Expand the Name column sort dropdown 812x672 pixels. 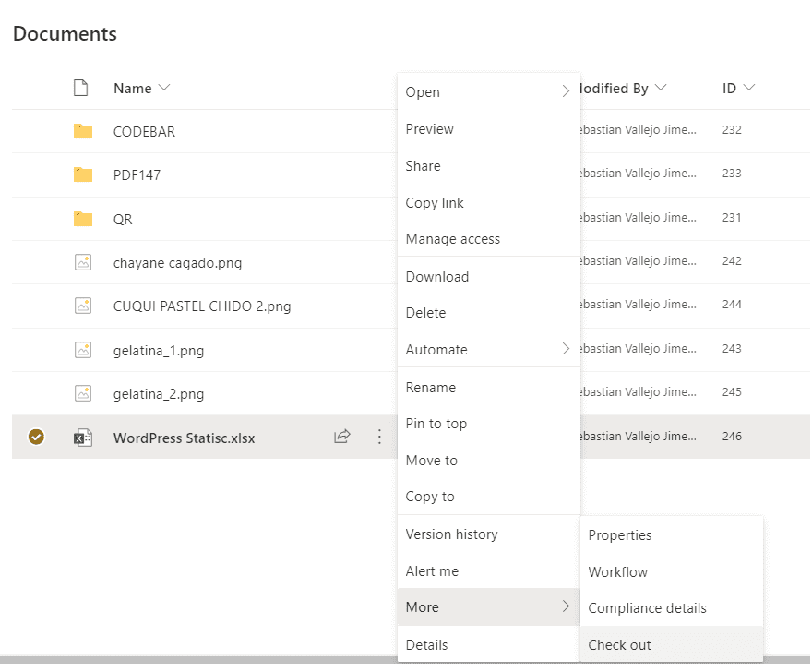point(164,88)
